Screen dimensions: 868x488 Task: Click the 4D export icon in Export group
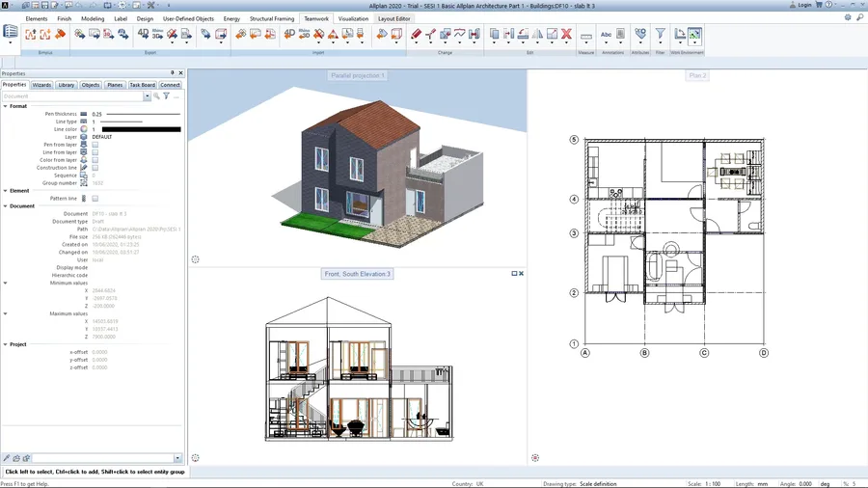click(x=143, y=35)
